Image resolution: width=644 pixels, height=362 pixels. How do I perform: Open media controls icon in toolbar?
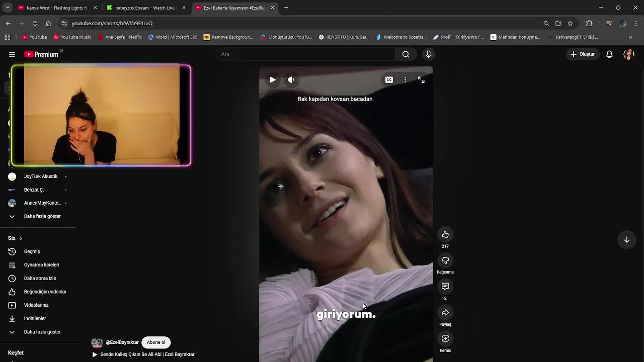[609, 23]
